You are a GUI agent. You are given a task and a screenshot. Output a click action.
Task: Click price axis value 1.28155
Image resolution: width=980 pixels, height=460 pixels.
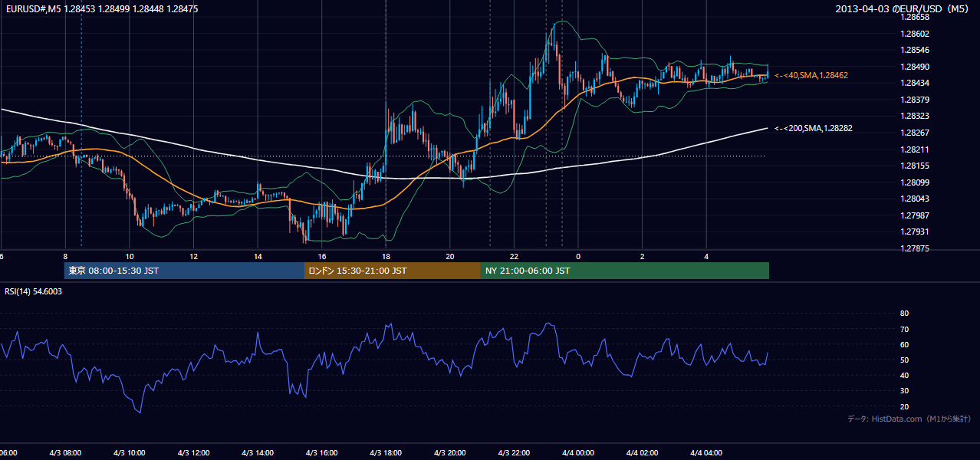click(915, 166)
